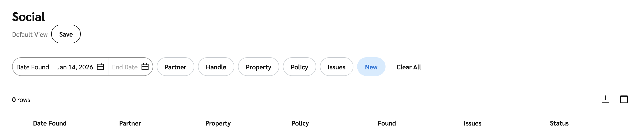The height and width of the screenshot is (136, 644).
Task: Open the column layout icon
Action: coord(624,99)
